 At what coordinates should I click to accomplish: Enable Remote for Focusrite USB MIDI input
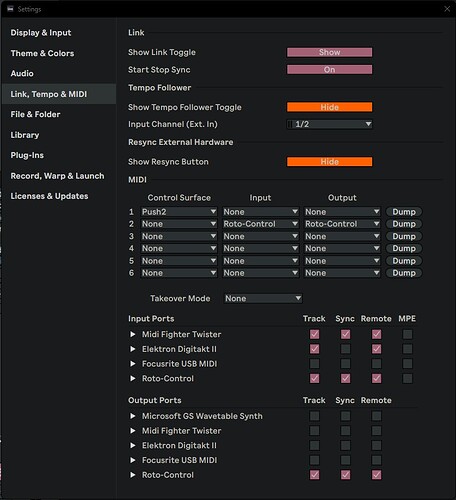pos(376,363)
